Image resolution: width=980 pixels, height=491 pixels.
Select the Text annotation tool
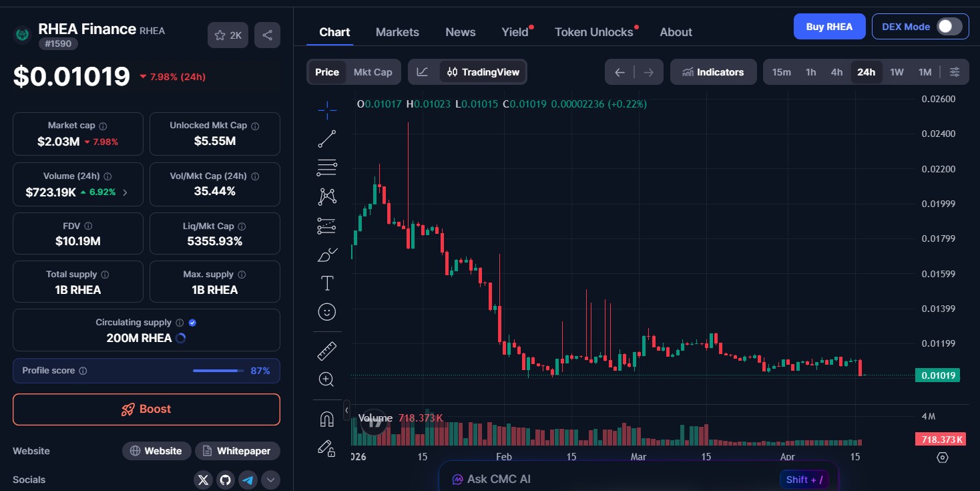coord(327,283)
